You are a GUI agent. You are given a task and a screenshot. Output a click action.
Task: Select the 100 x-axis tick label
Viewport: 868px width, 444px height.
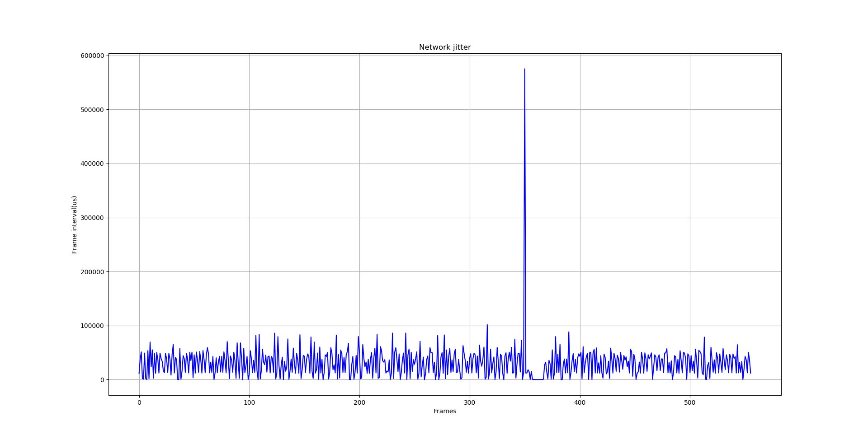(x=249, y=402)
